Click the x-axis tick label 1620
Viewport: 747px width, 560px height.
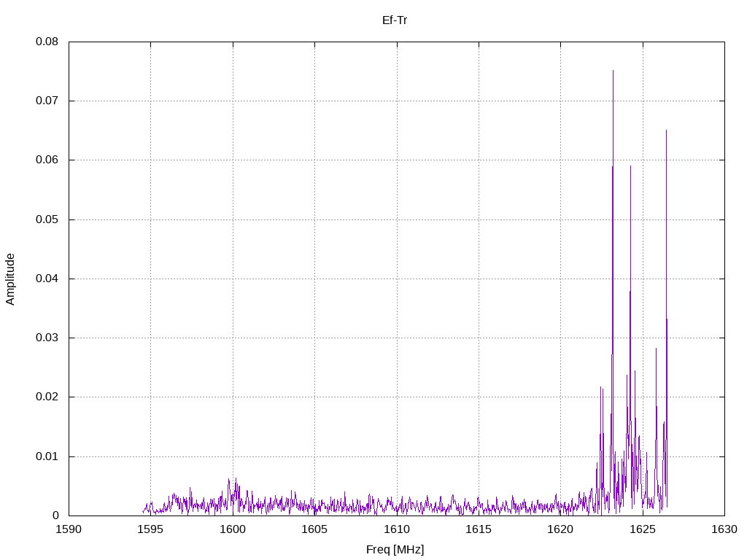point(561,529)
